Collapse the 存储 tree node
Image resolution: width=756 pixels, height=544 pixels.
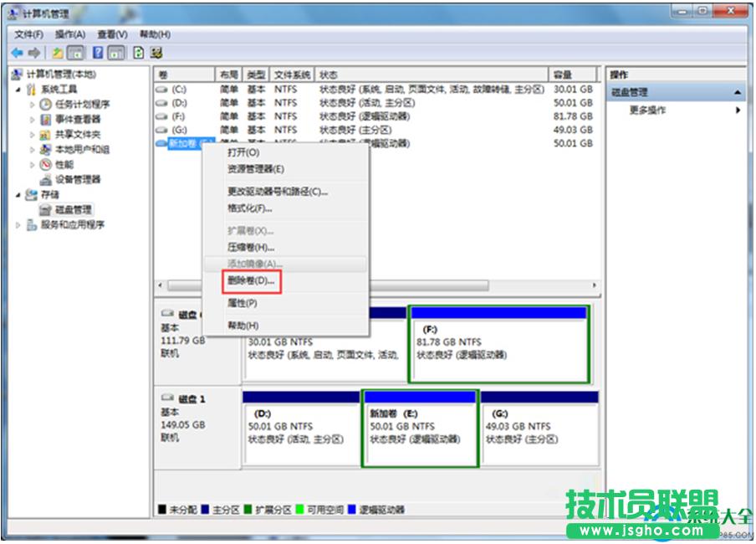point(18,195)
